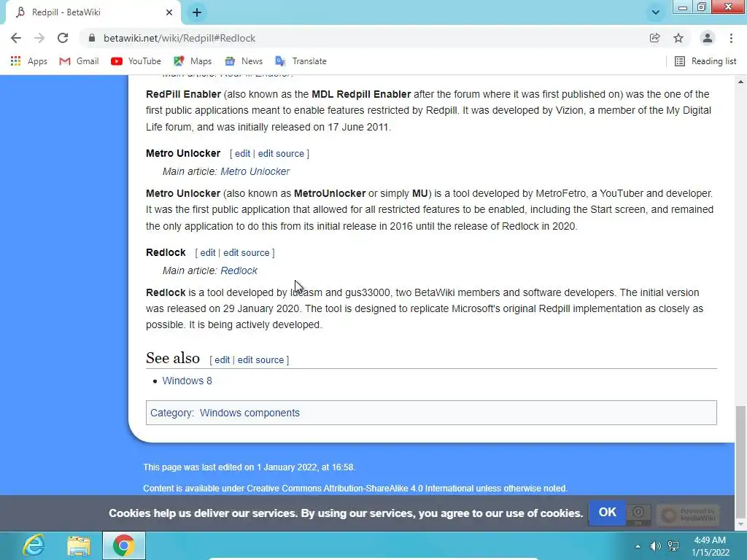Screen dimensions: 747x560
Task: Open Chrome three-dot menu
Action: click(x=731, y=38)
